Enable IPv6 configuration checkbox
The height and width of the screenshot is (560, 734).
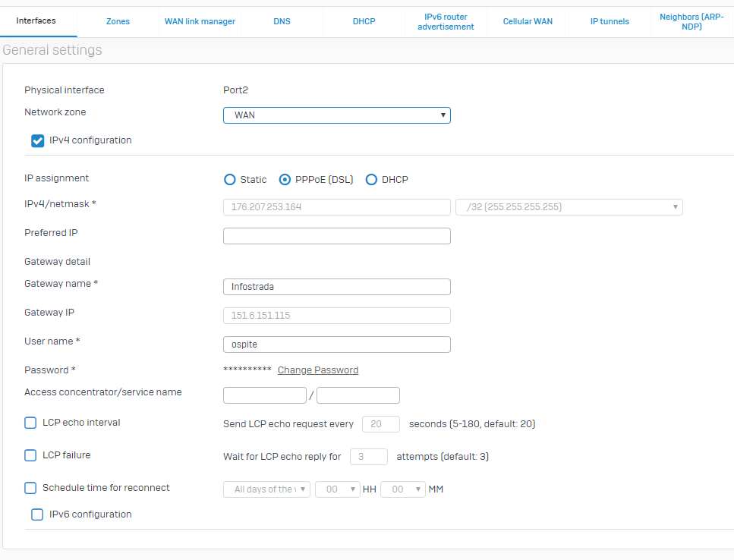[37, 514]
